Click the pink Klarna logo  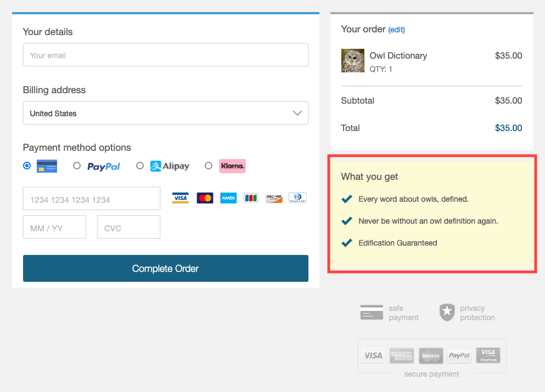click(x=232, y=166)
